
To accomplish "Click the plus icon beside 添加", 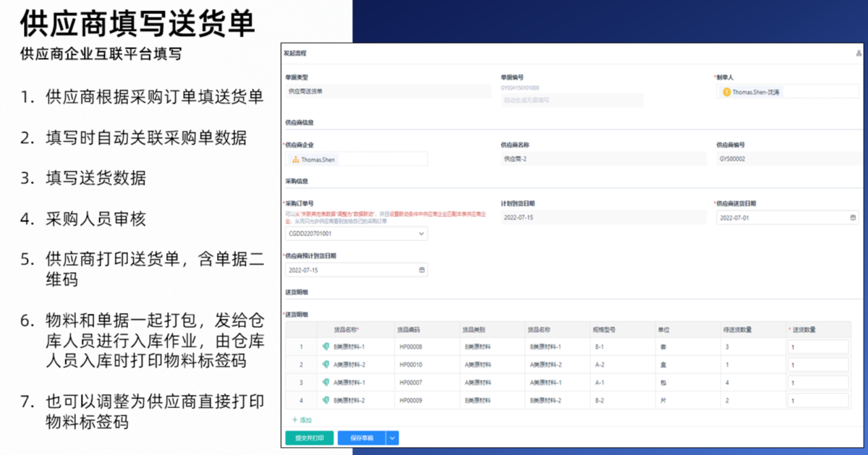I will pos(294,420).
